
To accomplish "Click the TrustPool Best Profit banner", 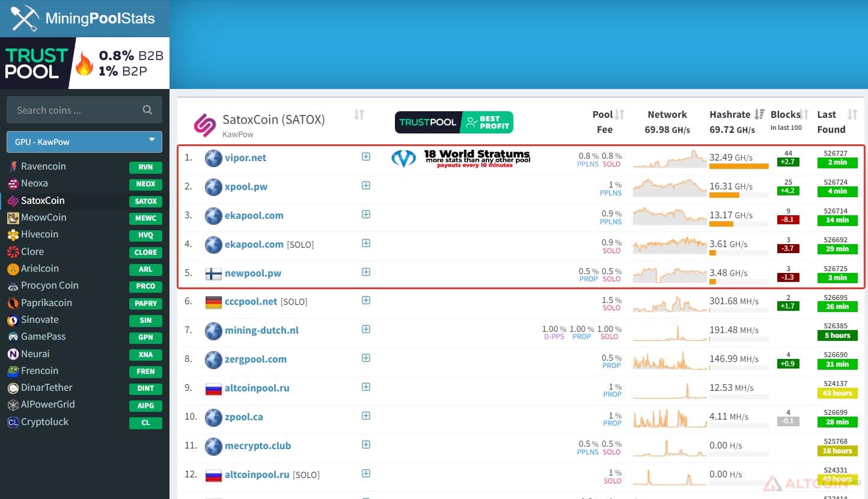I will click(454, 123).
